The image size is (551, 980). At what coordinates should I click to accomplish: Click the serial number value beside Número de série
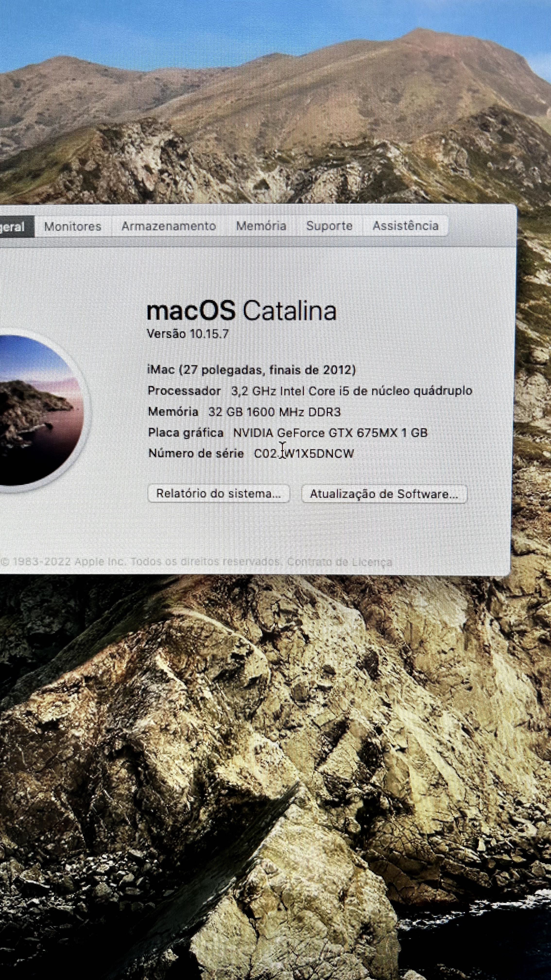[304, 454]
